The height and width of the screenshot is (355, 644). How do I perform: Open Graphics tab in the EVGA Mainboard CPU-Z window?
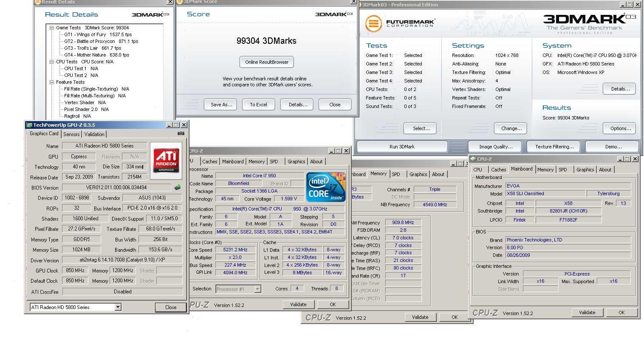(585, 170)
